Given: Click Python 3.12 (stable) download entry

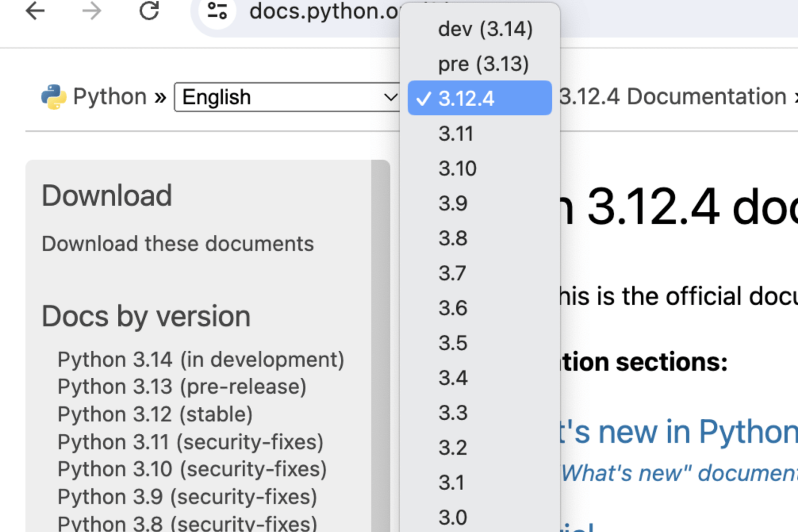Looking at the screenshot, I should coord(155,414).
